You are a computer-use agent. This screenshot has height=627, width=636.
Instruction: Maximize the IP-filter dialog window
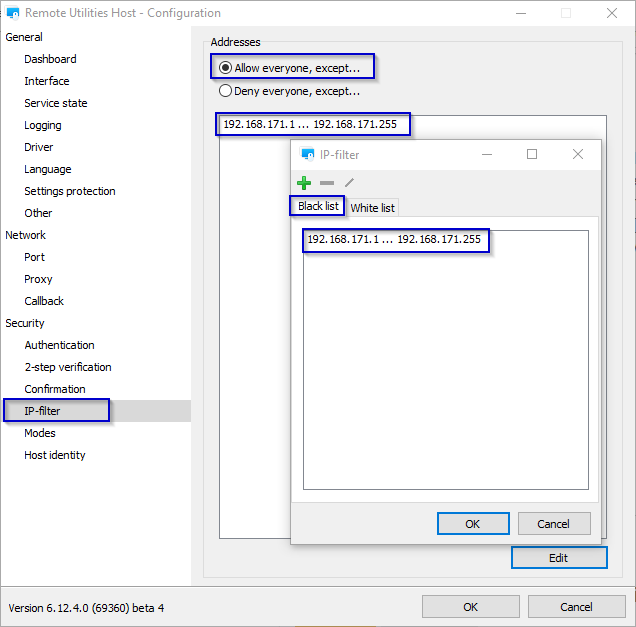tap(532, 154)
